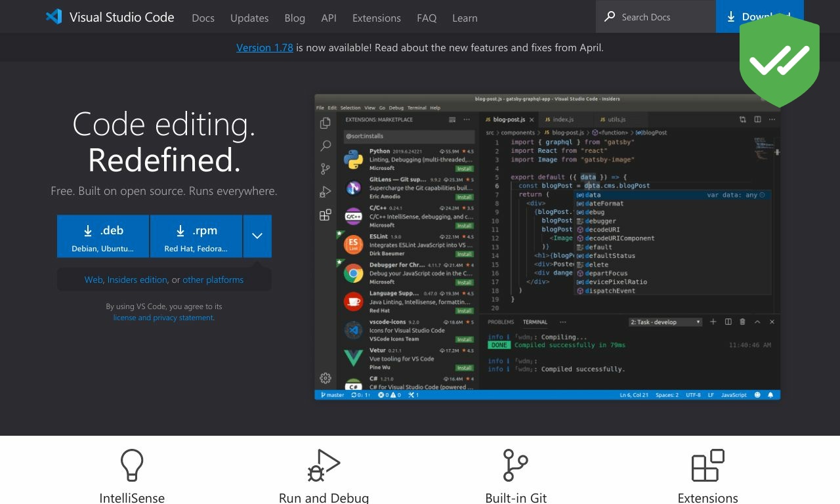840x504 pixels.
Task: Open Source Control icon in screenshot's activity bar
Action: pos(325,169)
